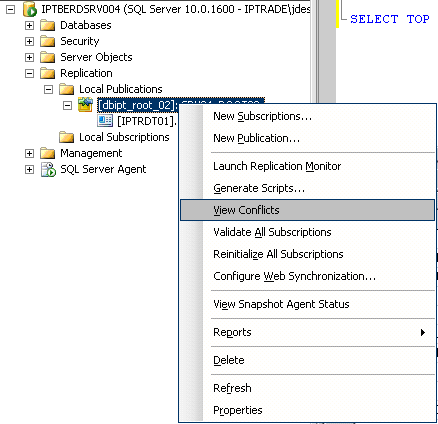The width and height of the screenshot is (438, 424).
Task: Select Validate All Subscriptions
Action: click(307, 232)
